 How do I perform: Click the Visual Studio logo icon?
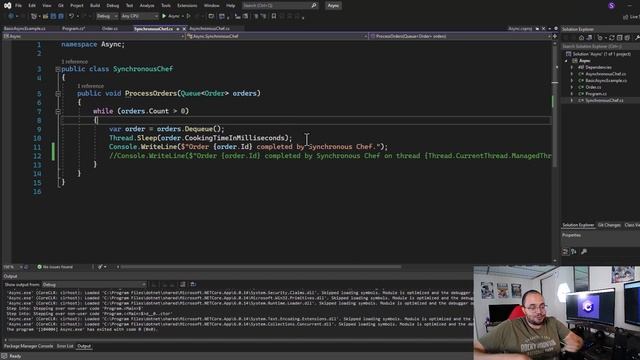pos(7,6)
